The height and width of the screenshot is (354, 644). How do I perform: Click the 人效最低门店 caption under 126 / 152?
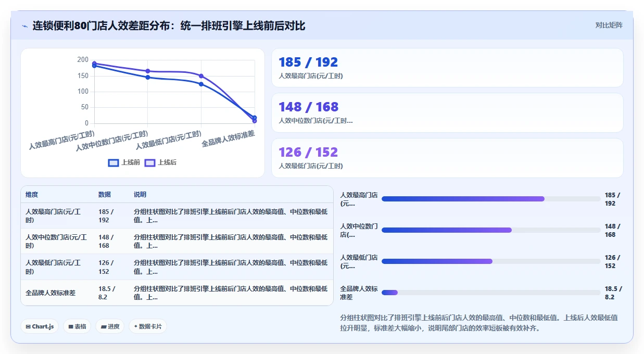coord(311,166)
